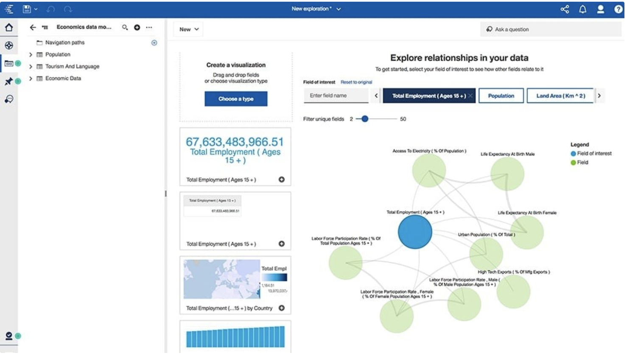Click the undo arrow in top bar
627x364 pixels.
point(51,9)
